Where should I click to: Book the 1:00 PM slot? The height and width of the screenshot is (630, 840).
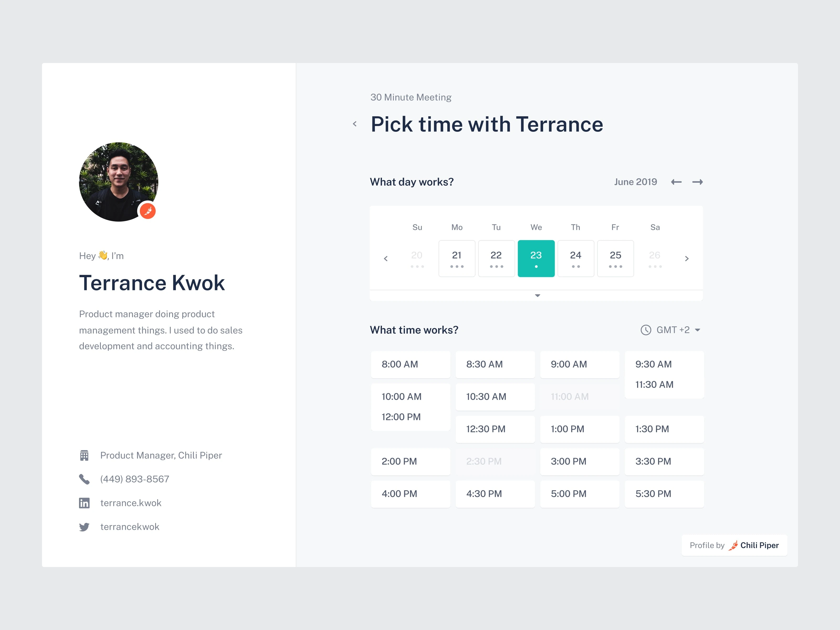coord(580,429)
